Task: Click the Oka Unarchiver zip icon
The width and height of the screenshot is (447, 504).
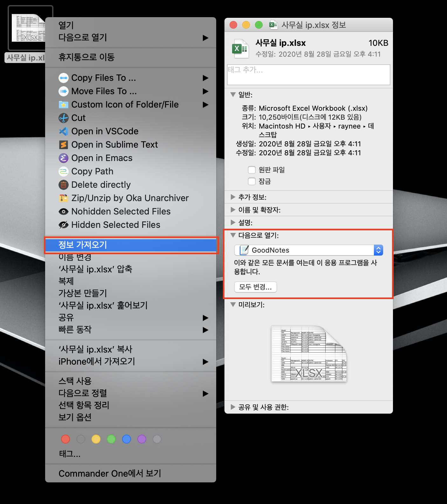Action: pos(64,198)
